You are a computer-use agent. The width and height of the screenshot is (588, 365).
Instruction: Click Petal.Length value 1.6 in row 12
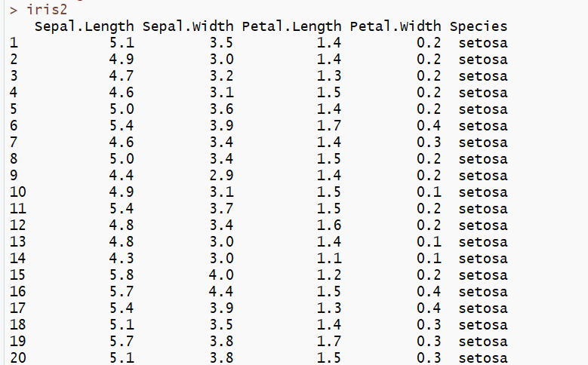coord(329,225)
